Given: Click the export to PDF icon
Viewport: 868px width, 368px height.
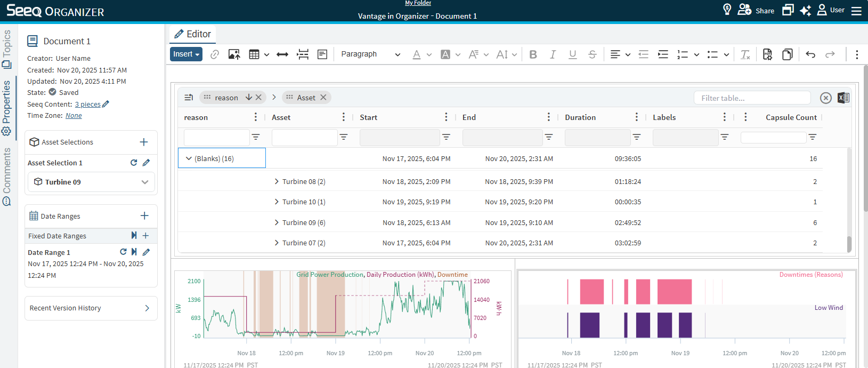Looking at the screenshot, I should (x=767, y=54).
